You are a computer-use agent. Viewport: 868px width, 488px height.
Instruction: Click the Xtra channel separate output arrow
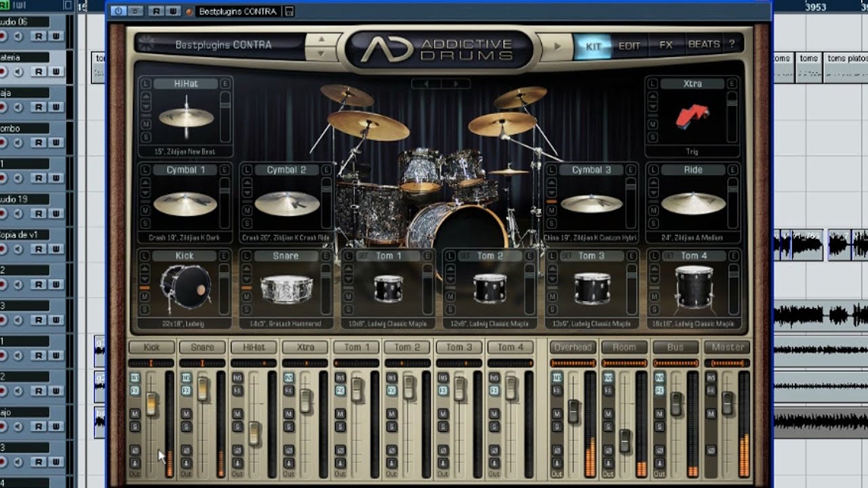[289, 464]
